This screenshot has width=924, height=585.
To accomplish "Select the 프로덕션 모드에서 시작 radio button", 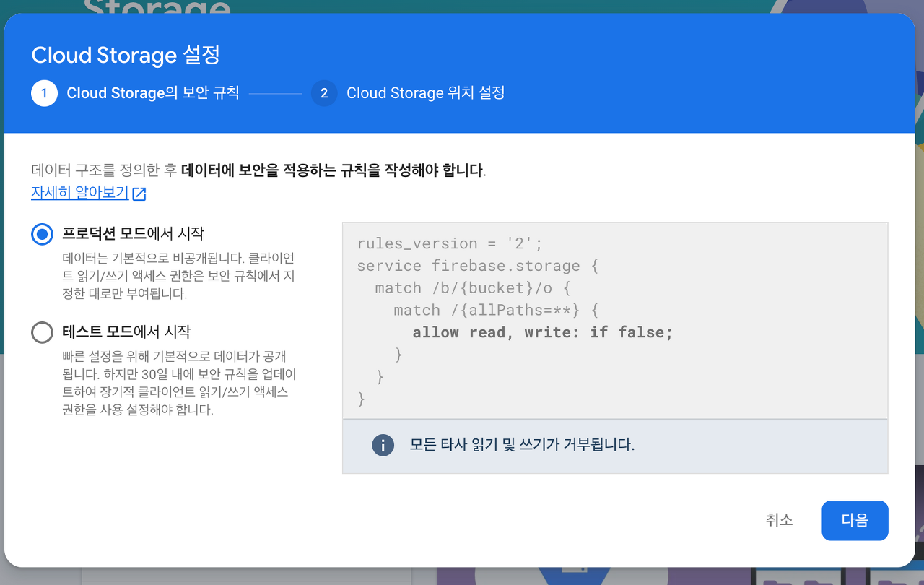I will [43, 234].
